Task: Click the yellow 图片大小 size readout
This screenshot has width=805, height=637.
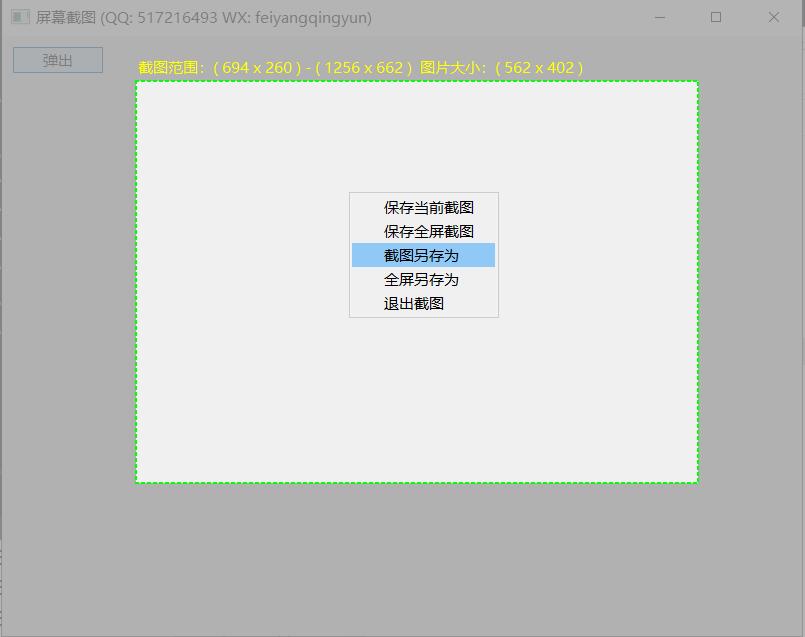Action: 454,68
